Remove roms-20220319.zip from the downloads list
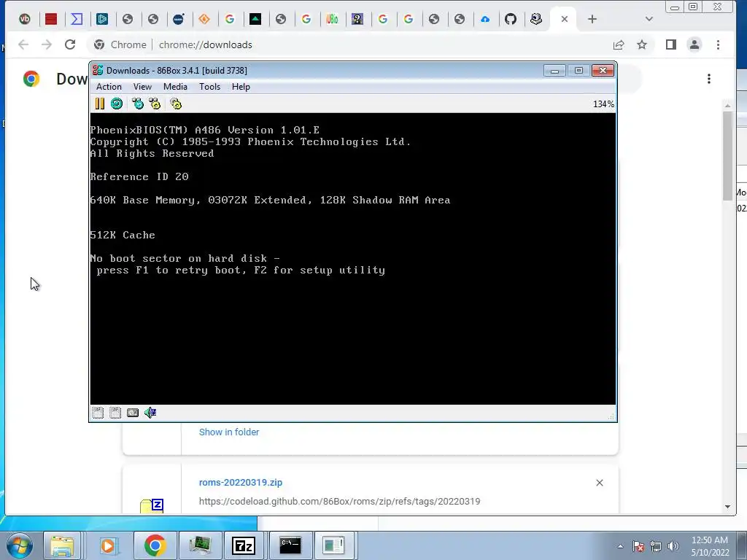Screen dimensions: 747x560 [x=600, y=483]
